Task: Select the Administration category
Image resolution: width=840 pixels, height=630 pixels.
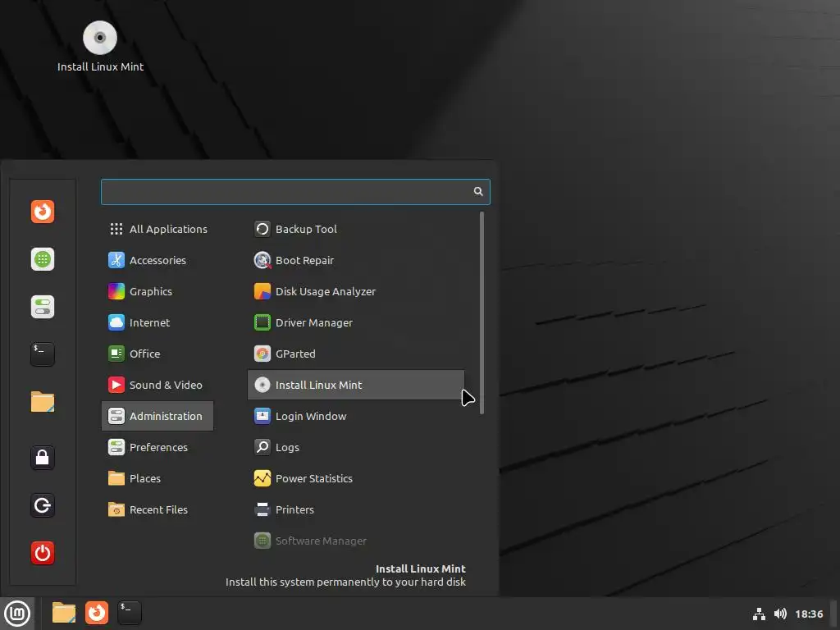Action: [157, 416]
